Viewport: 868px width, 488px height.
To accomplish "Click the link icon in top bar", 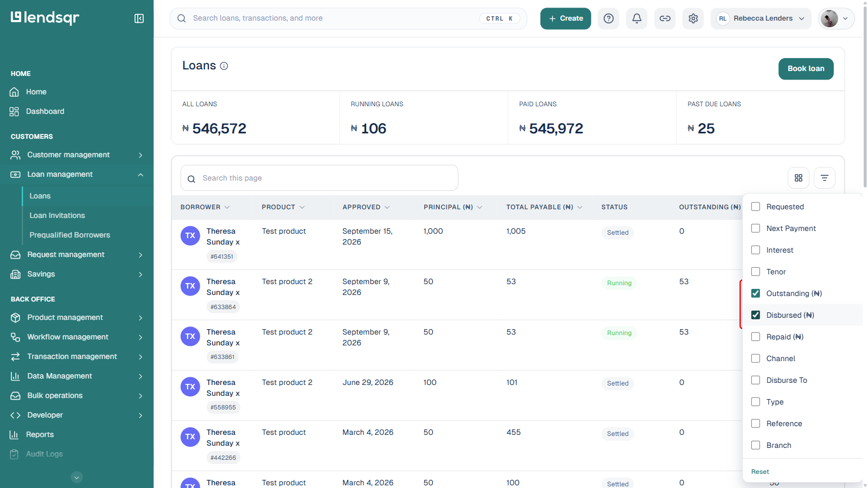I will (x=665, y=18).
